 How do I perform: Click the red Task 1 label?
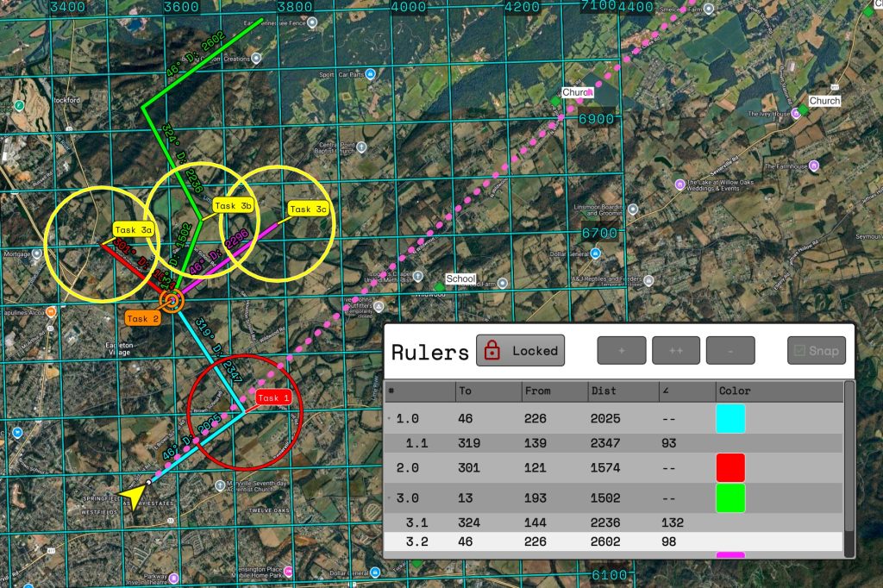pos(274,397)
